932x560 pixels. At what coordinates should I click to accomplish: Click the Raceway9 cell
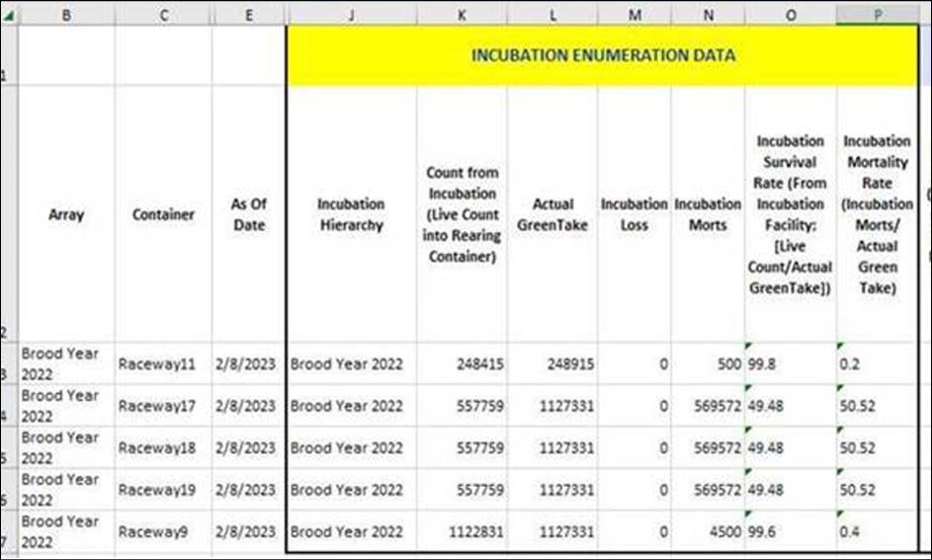163,531
